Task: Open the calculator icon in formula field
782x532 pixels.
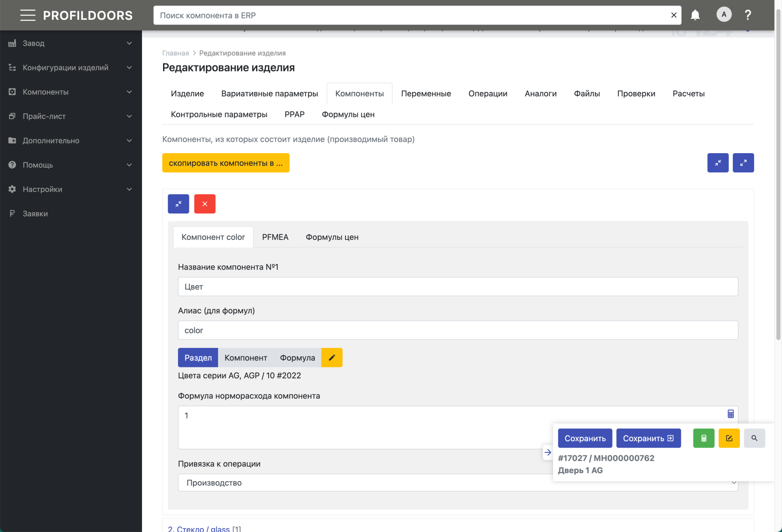Action: pos(730,414)
